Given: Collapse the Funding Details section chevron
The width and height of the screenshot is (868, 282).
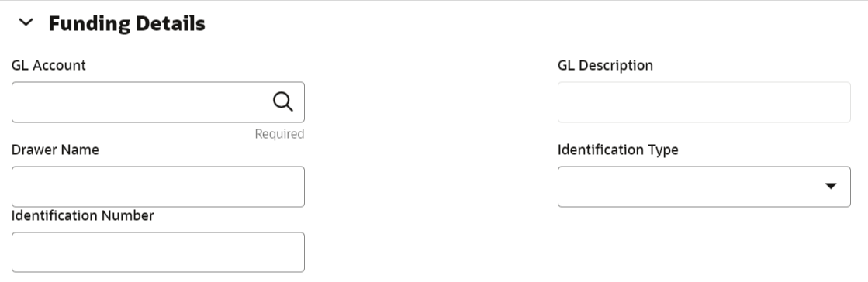Looking at the screenshot, I should tap(26, 22).
